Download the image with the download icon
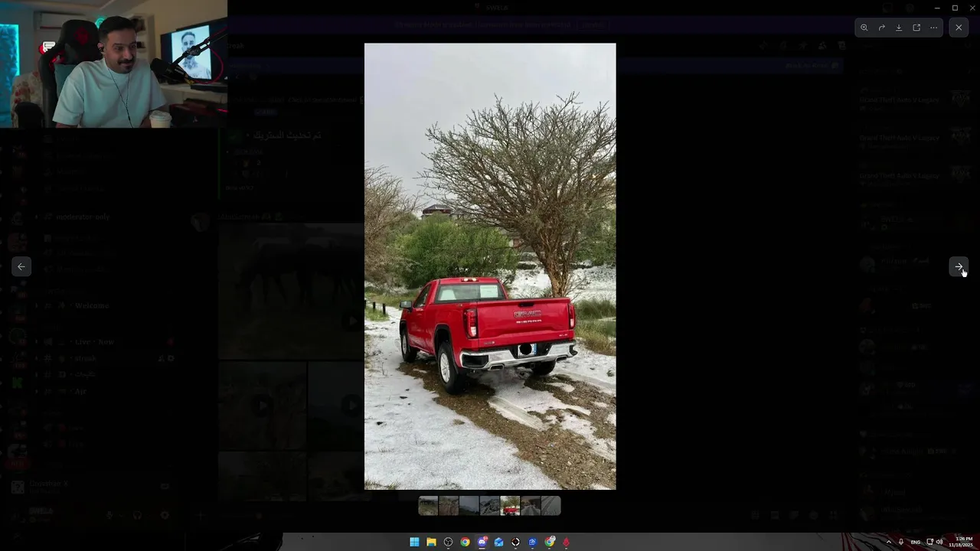Screen dimensions: 980x551 pyautogui.click(x=899, y=28)
